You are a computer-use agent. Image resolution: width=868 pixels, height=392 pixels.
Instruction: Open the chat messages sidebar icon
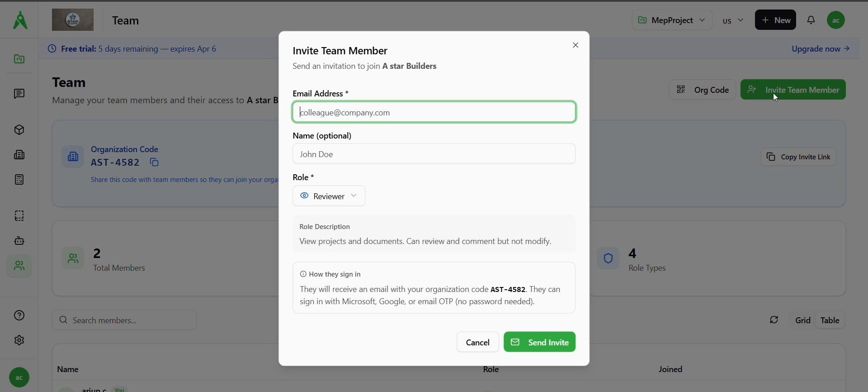click(19, 94)
